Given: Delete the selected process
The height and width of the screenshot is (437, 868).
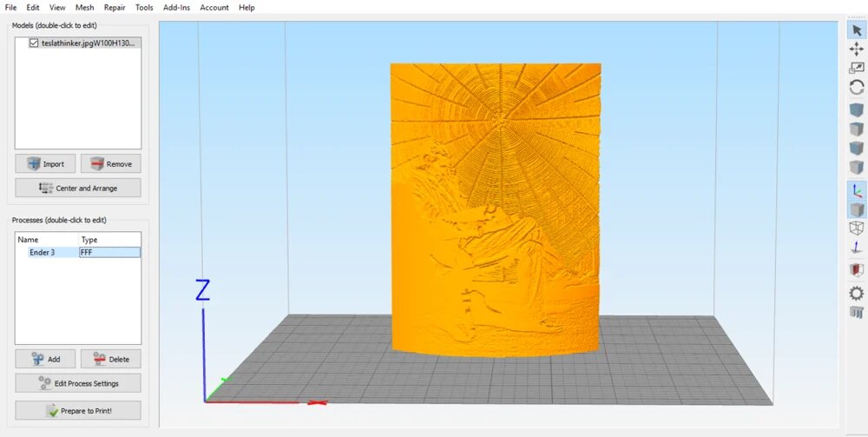Looking at the screenshot, I should [x=111, y=359].
